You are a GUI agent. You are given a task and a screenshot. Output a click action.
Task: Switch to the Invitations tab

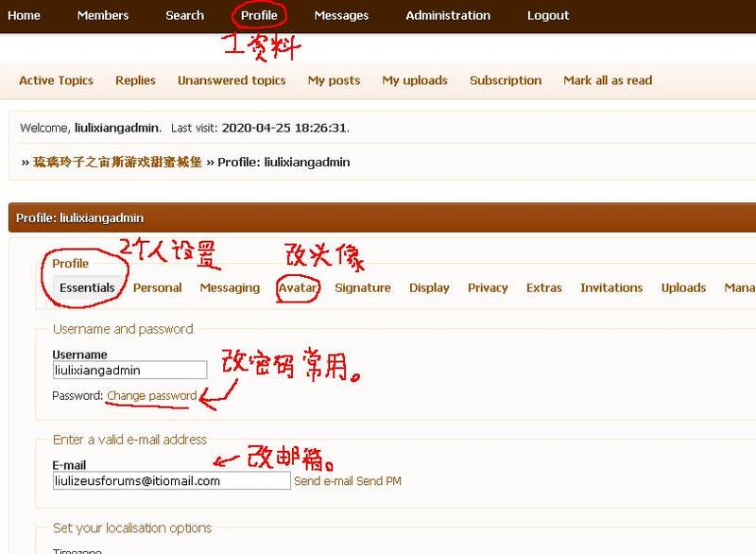611,287
